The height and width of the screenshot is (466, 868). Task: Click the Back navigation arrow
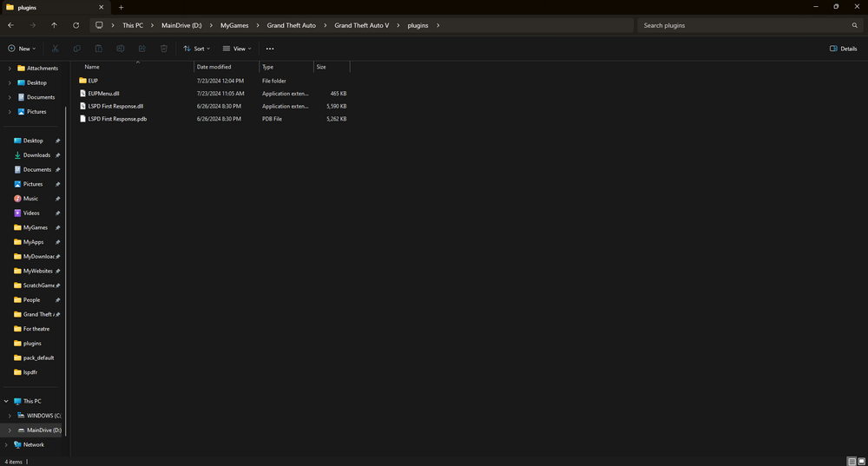point(11,25)
